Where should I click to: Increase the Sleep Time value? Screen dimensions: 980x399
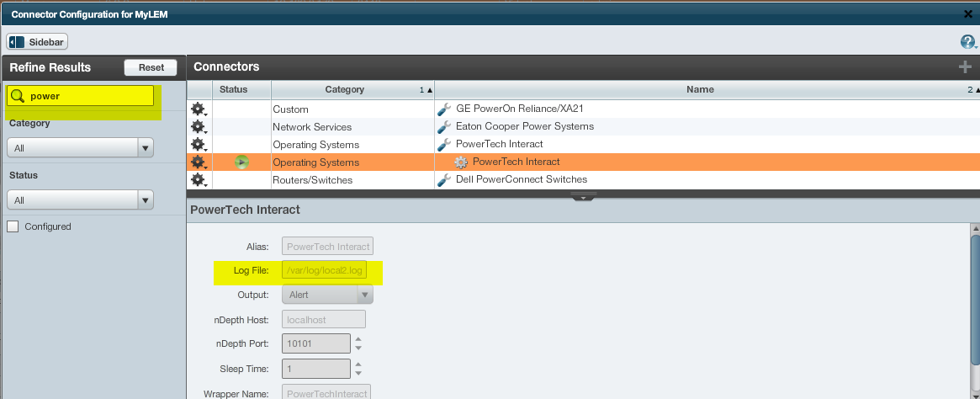pyautogui.click(x=358, y=364)
